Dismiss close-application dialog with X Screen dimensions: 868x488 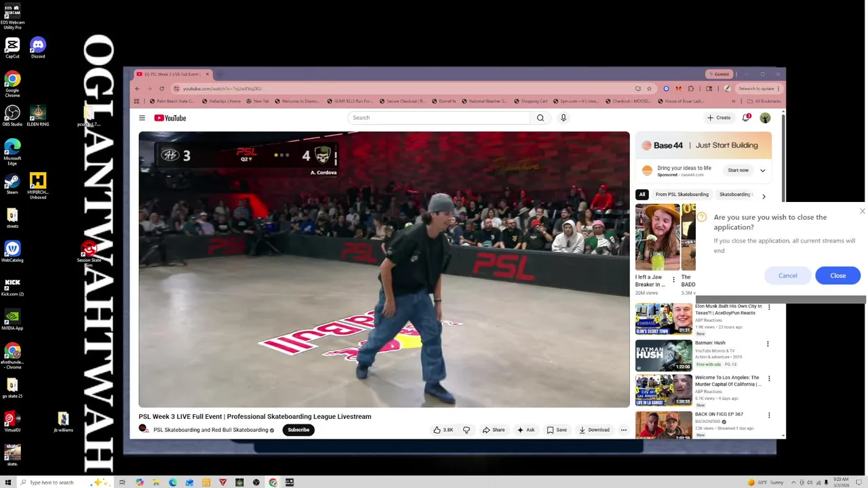point(862,211)
